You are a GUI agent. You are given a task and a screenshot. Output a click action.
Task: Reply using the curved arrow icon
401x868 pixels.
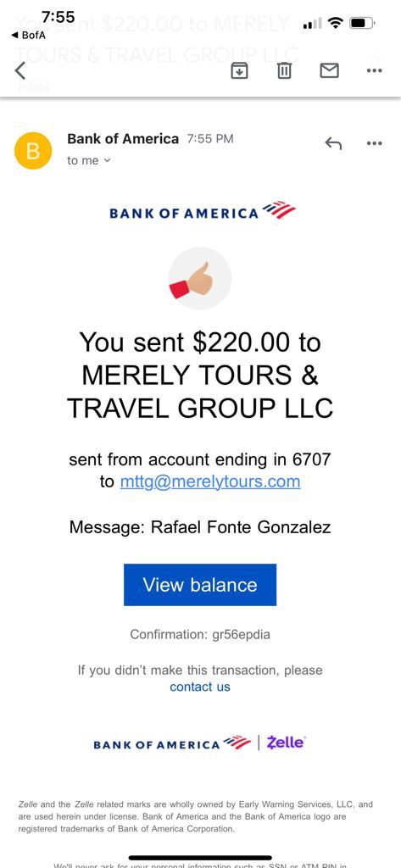click(x=333, y=144)
